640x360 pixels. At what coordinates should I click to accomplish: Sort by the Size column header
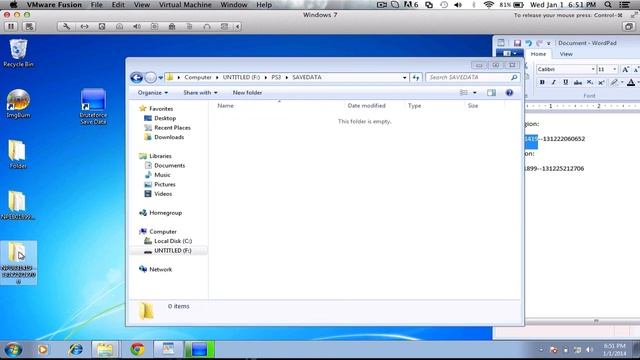click(473, 106)
